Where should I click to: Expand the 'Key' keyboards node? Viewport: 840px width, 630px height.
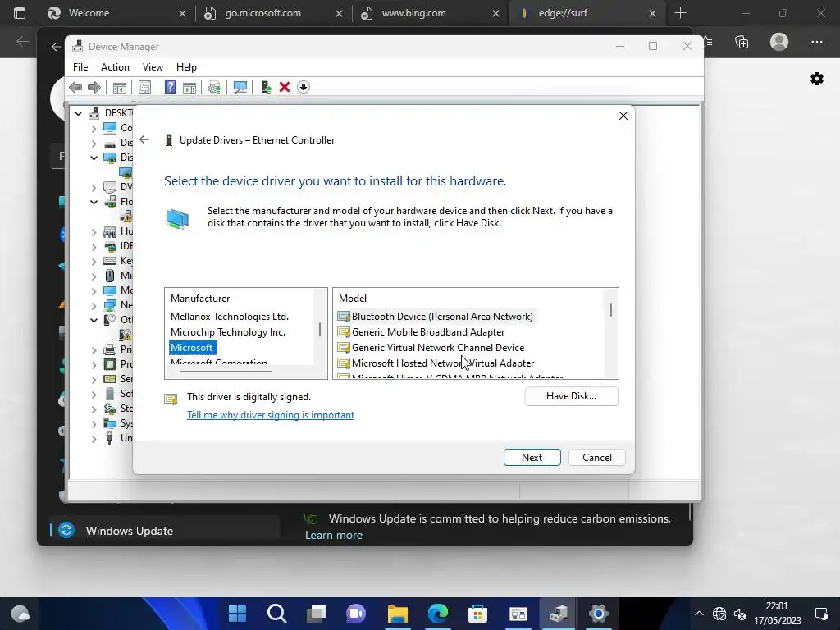[94, 262]
